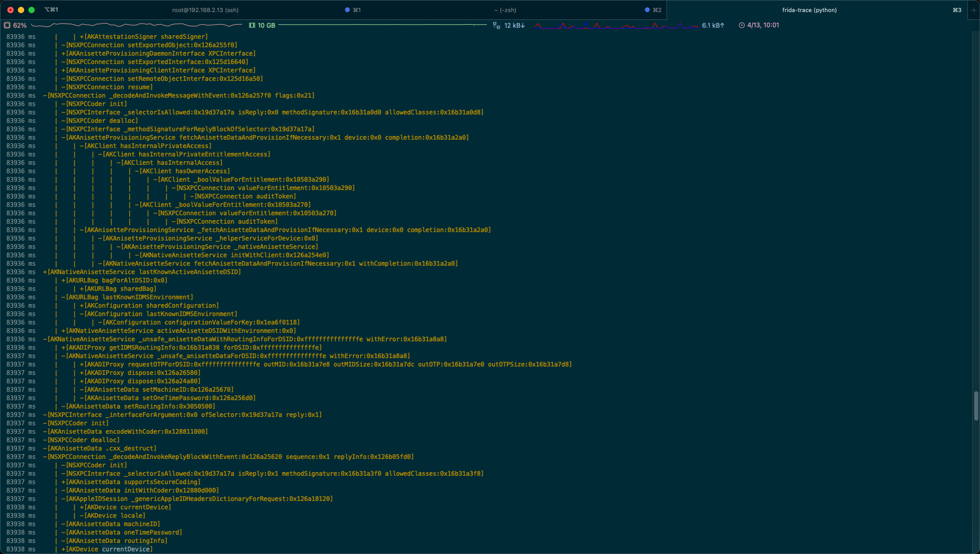980x554 pixels.
Task: Click setOneTimePassword:0x126a256d0 line
Action: 168,398
